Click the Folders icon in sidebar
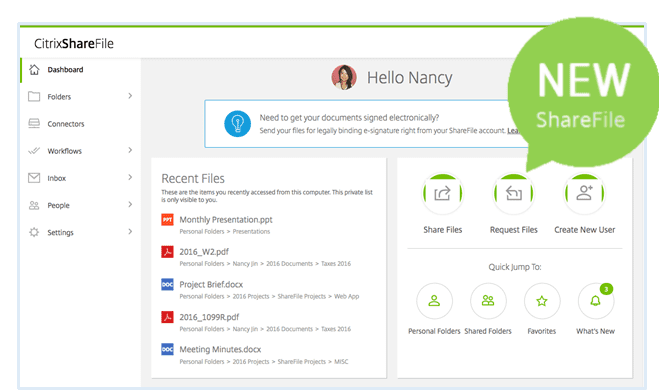The height and width of the screenshot is (391, 670). [x=34, y=97]
